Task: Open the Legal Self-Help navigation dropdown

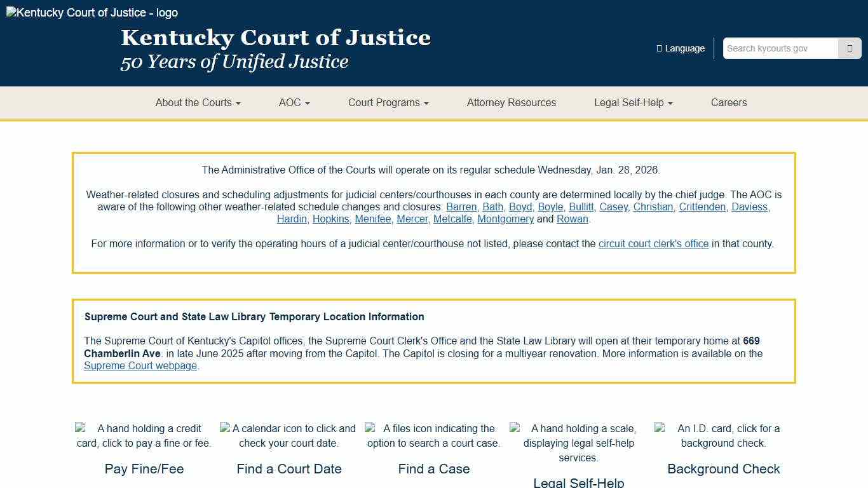Action: (633, 102)
